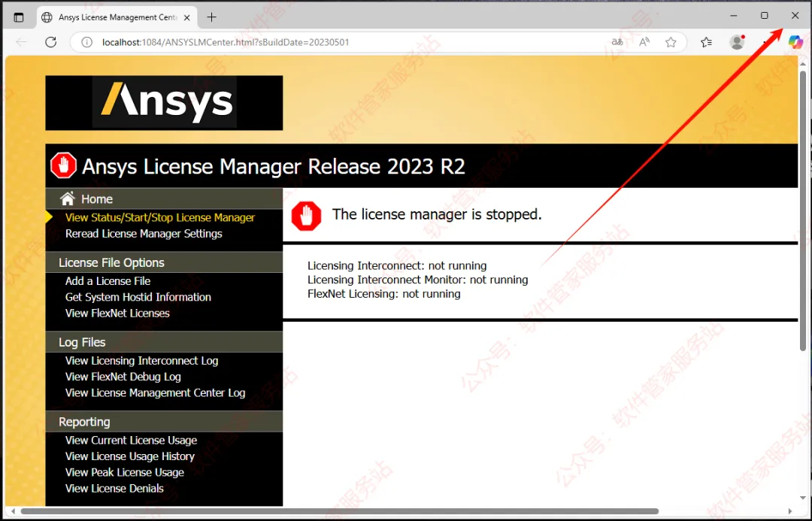Open the browser profile avatar

(x=737, y=42)
